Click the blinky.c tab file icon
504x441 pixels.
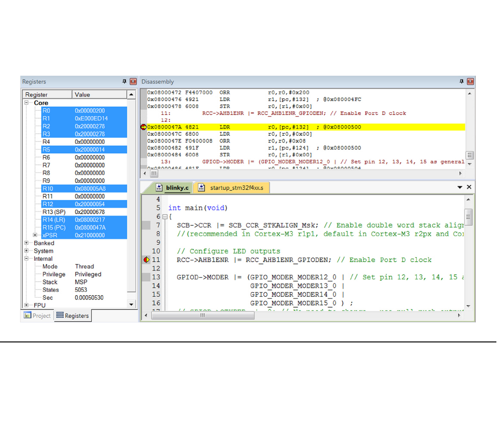[x=159, y=188]
